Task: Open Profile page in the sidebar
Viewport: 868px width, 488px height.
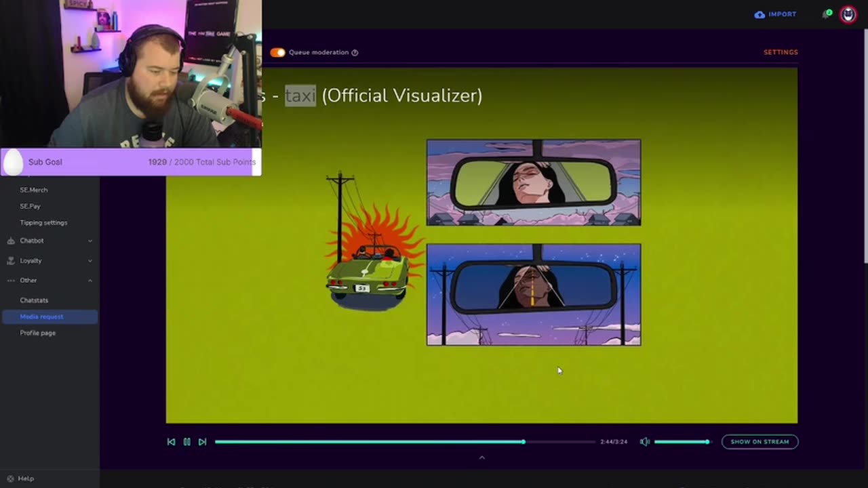Action: click(38, 333)
